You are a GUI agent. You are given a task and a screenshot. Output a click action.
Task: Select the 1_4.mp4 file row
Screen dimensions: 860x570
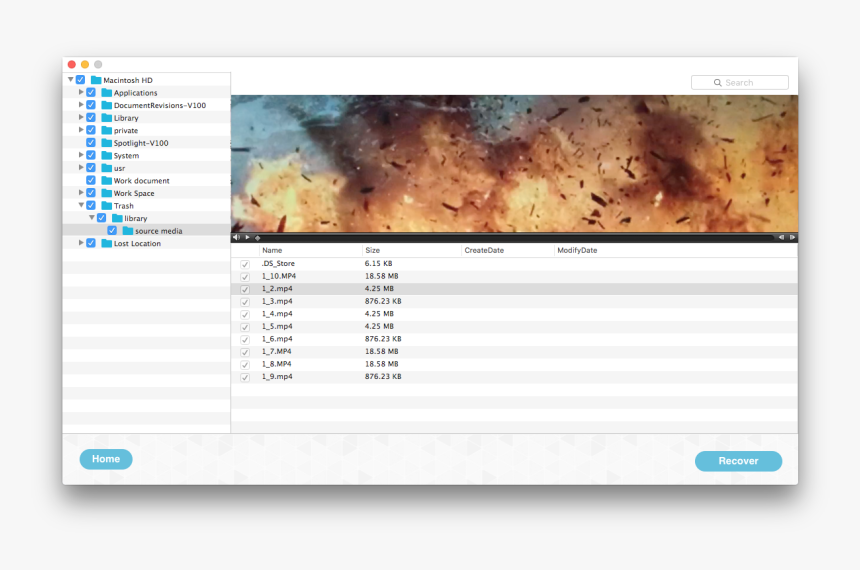(x=514, y=314)
